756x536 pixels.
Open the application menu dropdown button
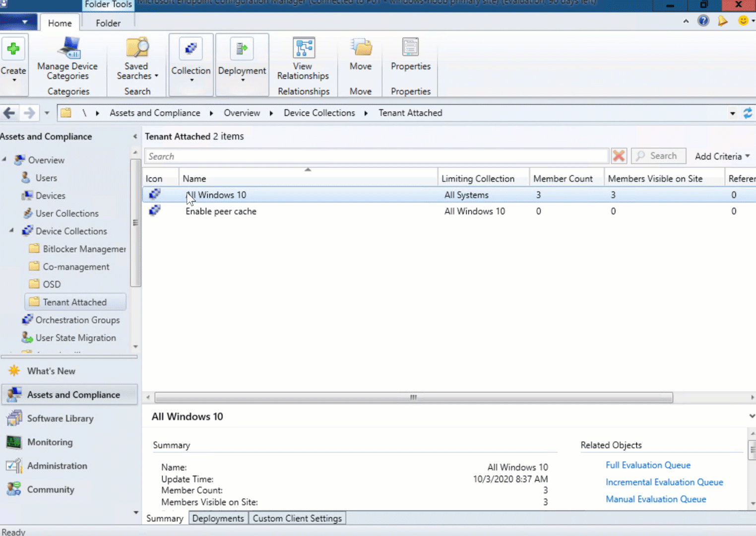[x=19, y=22]
